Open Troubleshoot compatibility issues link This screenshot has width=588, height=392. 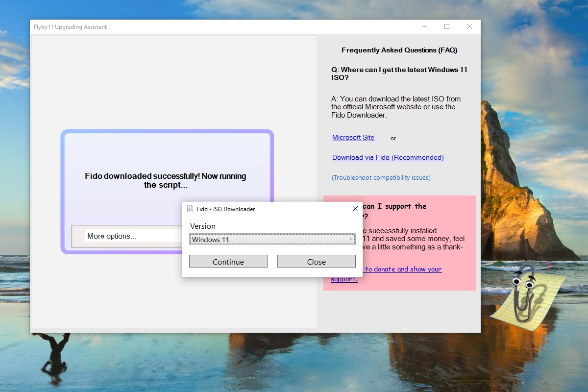(381, 177)
